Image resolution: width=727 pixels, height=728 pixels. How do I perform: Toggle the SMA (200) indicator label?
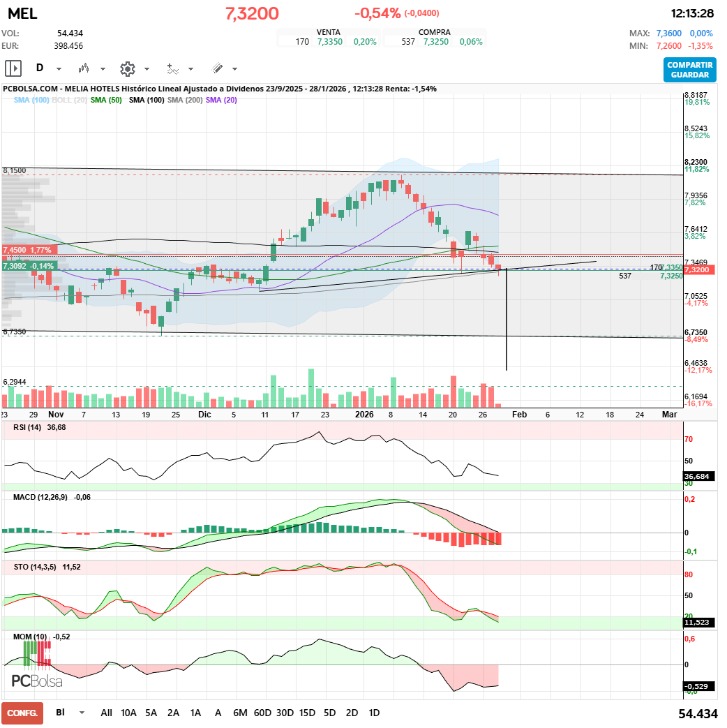click(x=185, y=101)
